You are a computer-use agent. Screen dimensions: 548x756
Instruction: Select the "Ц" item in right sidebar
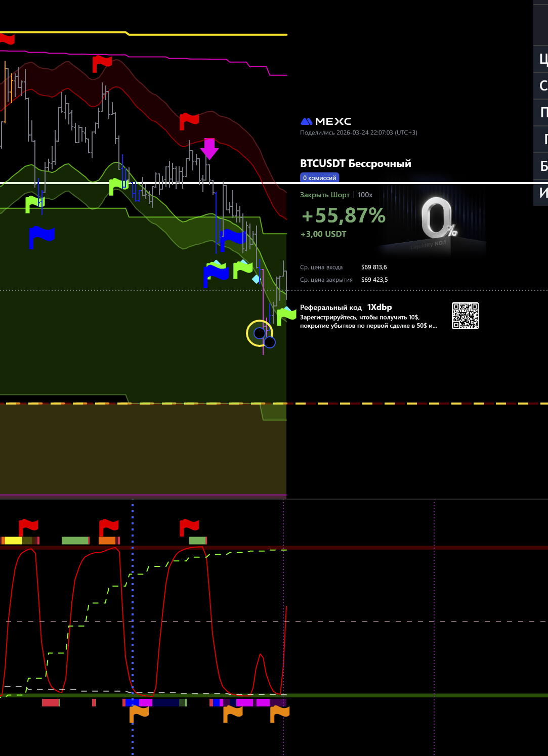pyautogui.click(x=542, y=59)
